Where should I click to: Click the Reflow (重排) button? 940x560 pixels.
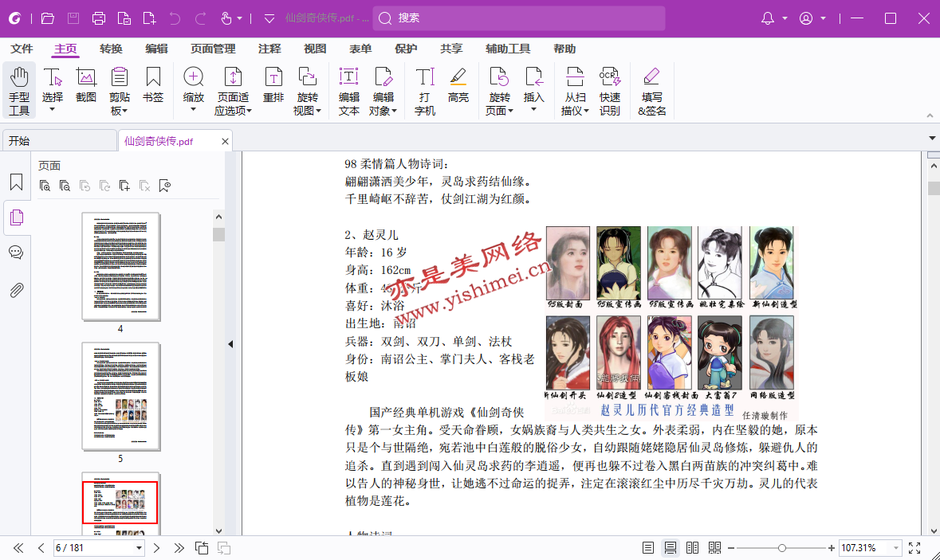click(x=273, y=85)
